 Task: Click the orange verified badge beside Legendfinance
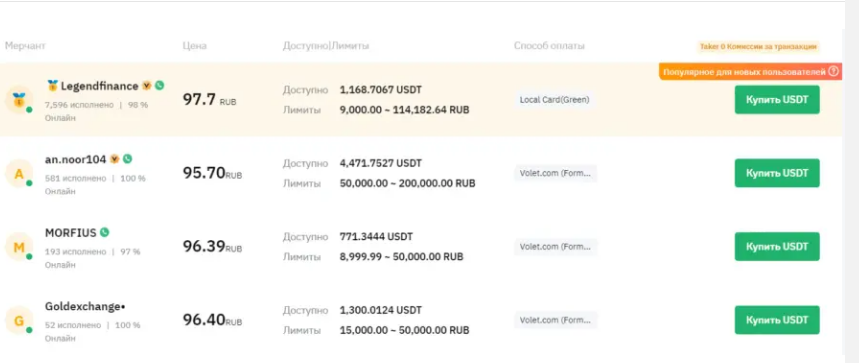pos(147,85)
